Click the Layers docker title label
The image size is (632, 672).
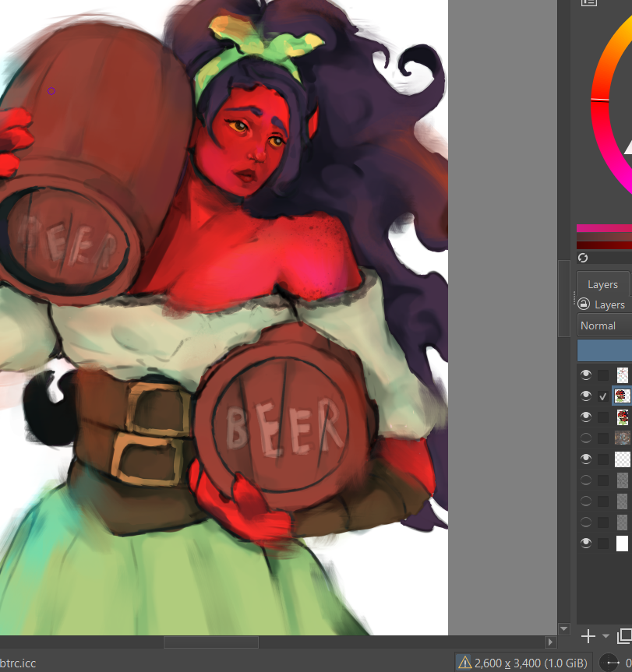click(x=609, y=304)
